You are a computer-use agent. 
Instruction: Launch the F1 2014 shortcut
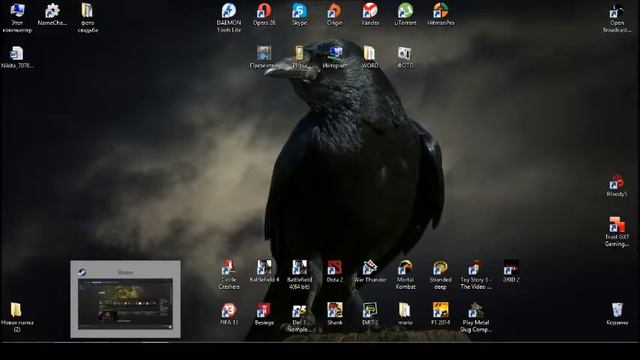click(x=440, y=314)
